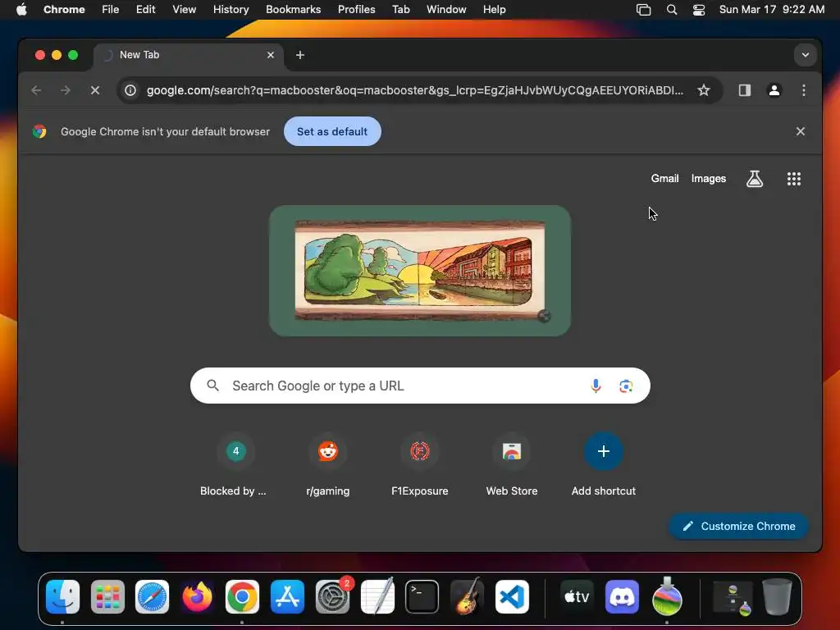
Task: Open the profile avatar menu
Action: (774, 90)
